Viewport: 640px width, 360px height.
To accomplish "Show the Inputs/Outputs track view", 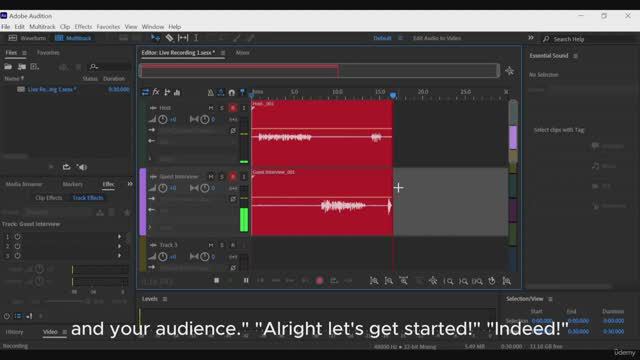I will click(145, 93).
